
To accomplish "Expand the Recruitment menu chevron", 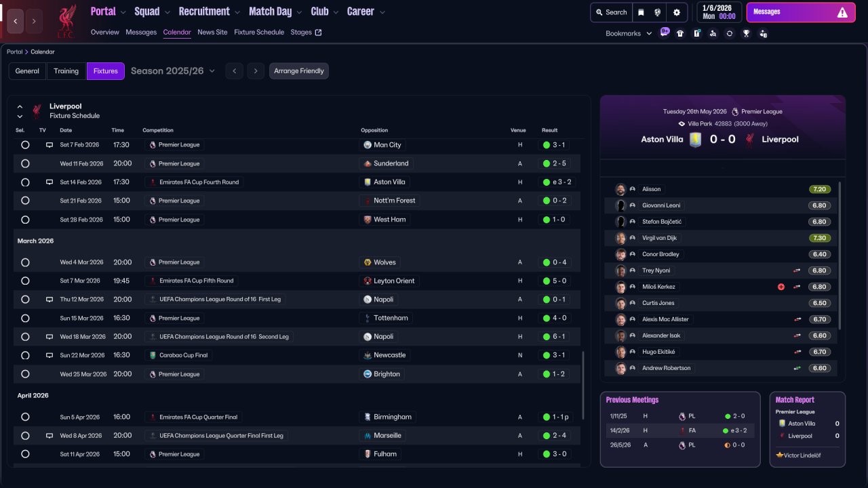I will click(x=237, y=12).
